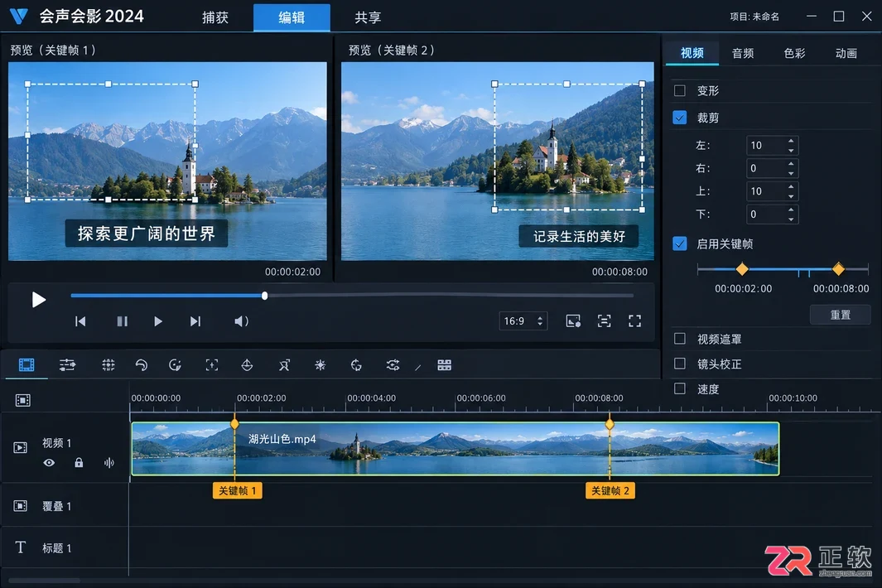The height and width of the screenshot is (588, 882).
Task: Enable the 视频遮罩 checkbox
Action: 679,339
